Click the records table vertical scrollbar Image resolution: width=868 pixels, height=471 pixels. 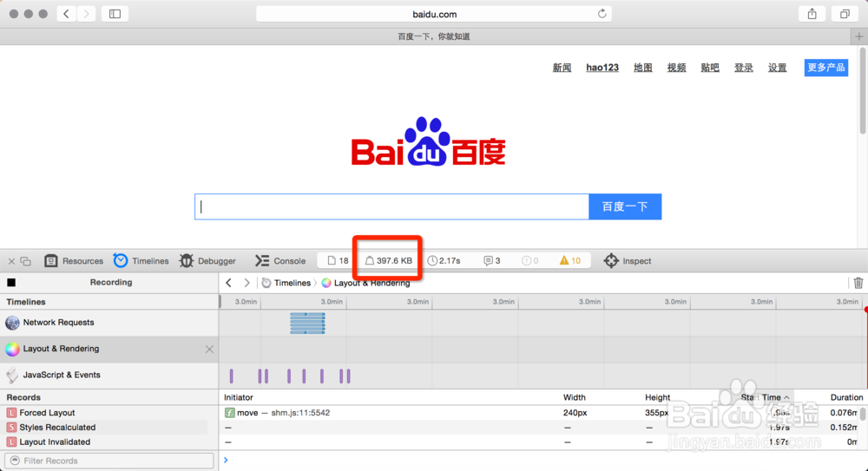[x=863, y=414]
